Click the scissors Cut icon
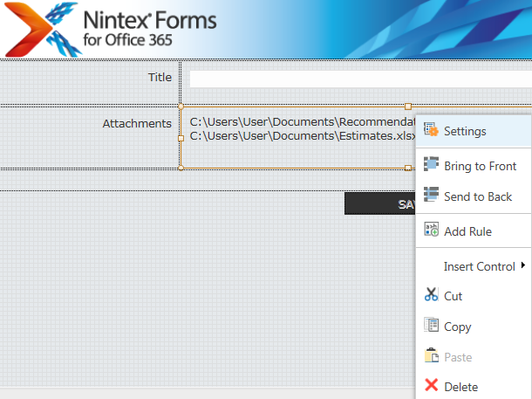This screenshot has width=532, height=399. [431, 294]
